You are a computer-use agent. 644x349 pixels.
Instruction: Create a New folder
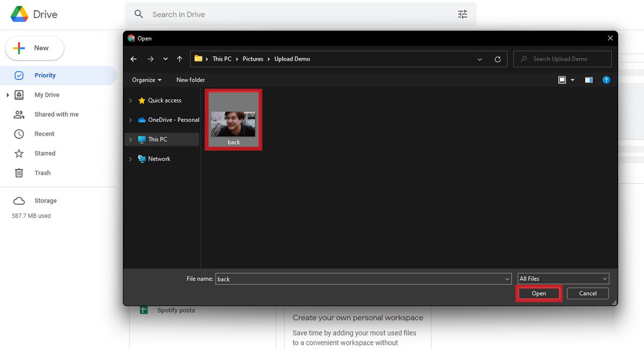tap(191, 79)
